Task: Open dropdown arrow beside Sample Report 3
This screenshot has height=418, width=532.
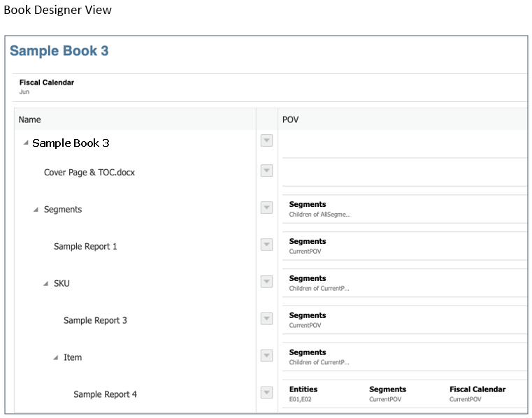Action: point(266,319)
